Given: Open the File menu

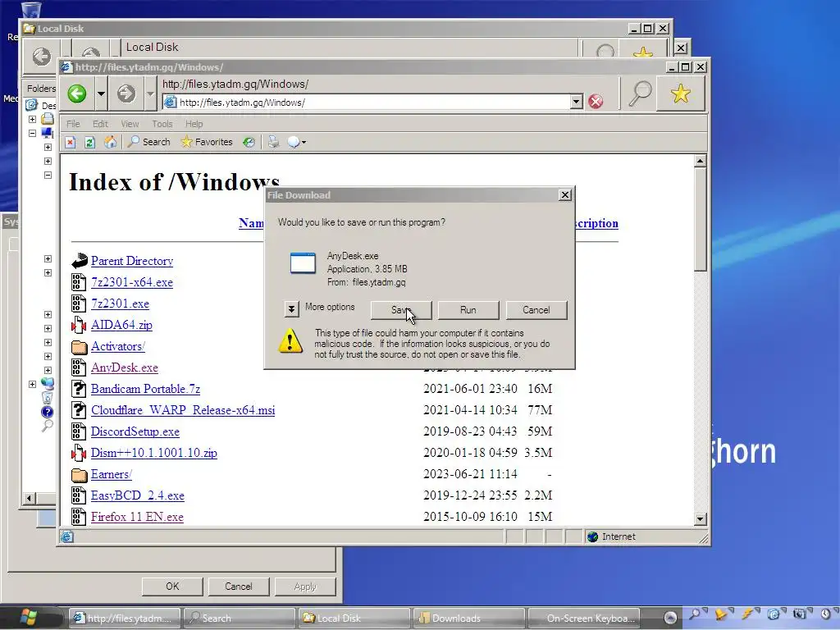Looking at the screenshot, I should pos(73,124).
